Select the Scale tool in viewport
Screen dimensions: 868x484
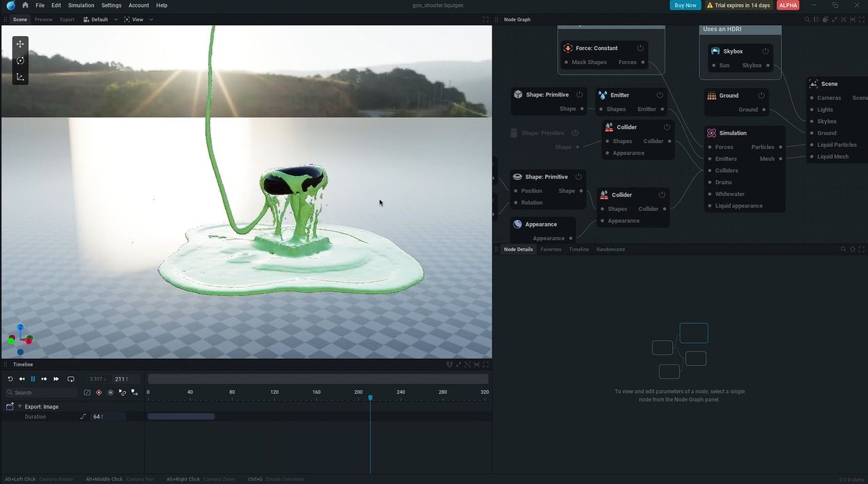pos(20,77)
